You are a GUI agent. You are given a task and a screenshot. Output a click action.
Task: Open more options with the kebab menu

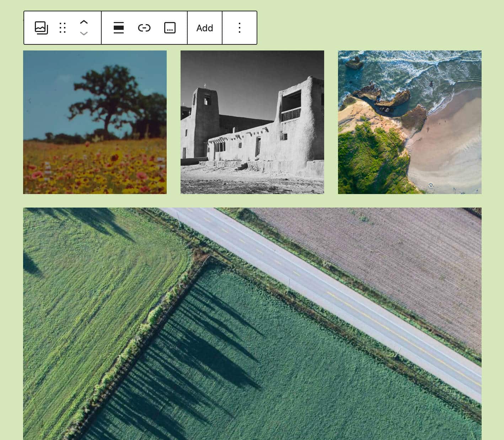[x=239, y=28]
